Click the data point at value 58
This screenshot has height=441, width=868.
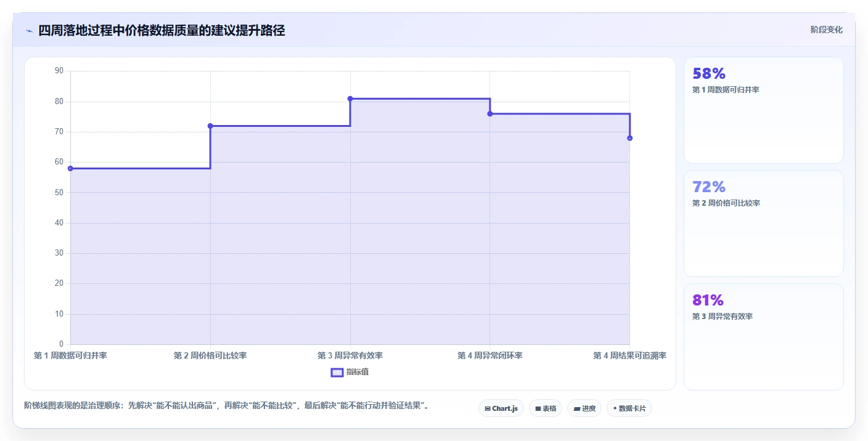[70, 168]
